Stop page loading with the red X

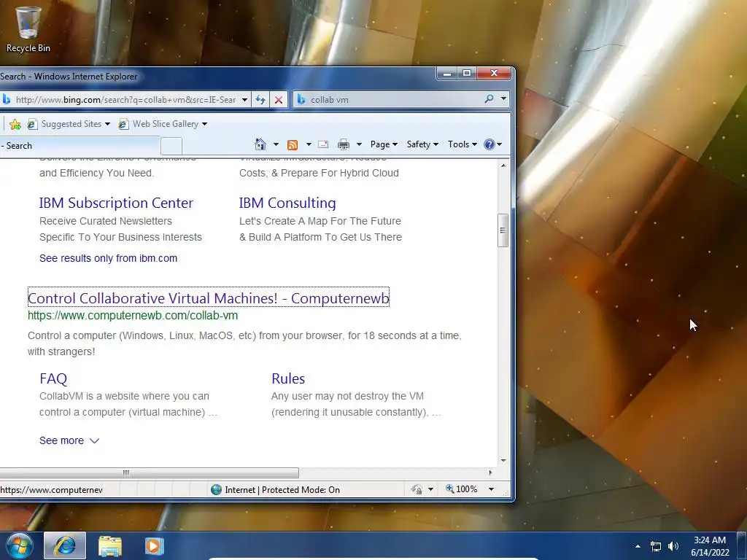point(279,99)
